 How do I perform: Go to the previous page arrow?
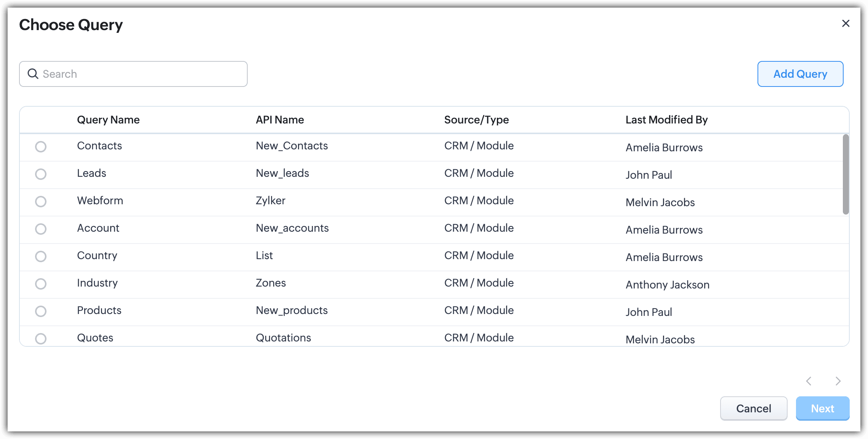pyautogui.click(x=809, y=381)
